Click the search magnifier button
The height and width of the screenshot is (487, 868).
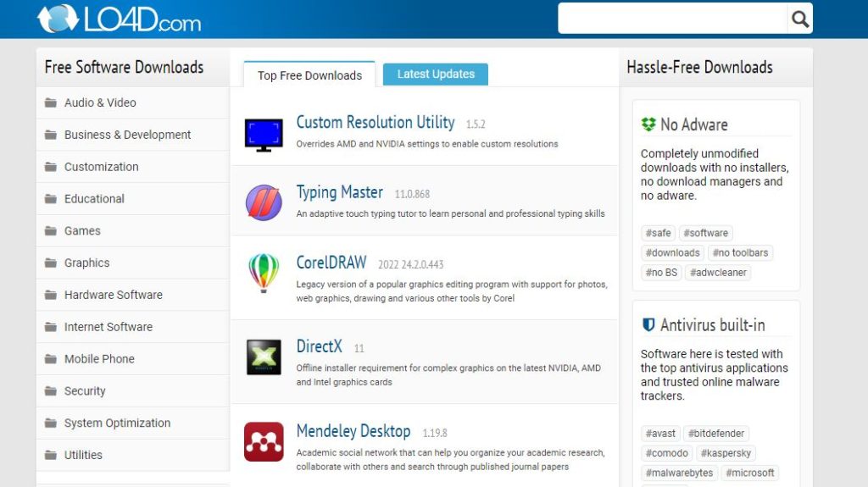pos(800,19)
